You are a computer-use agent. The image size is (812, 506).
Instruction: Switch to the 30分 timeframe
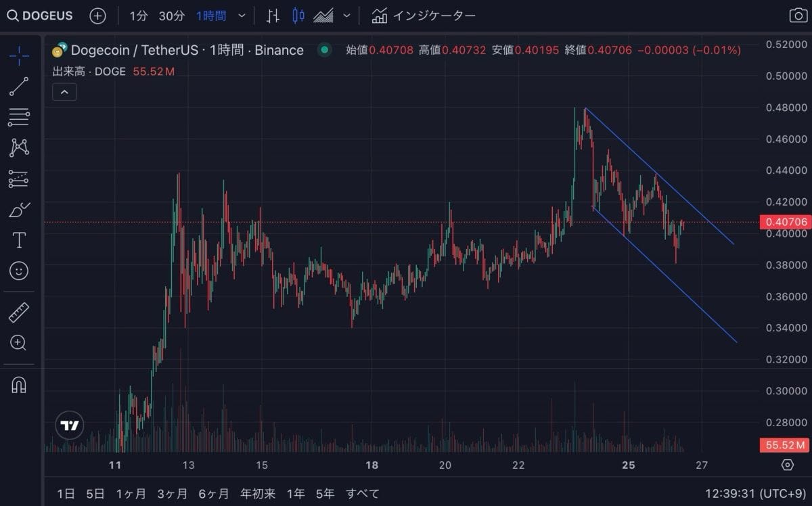171,16
